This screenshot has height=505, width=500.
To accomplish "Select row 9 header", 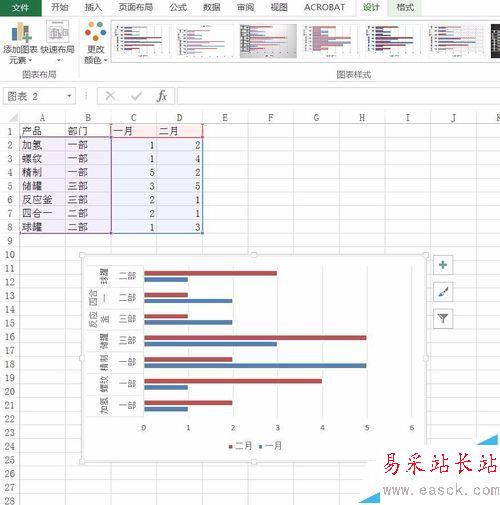I will [x=10, y=241].
